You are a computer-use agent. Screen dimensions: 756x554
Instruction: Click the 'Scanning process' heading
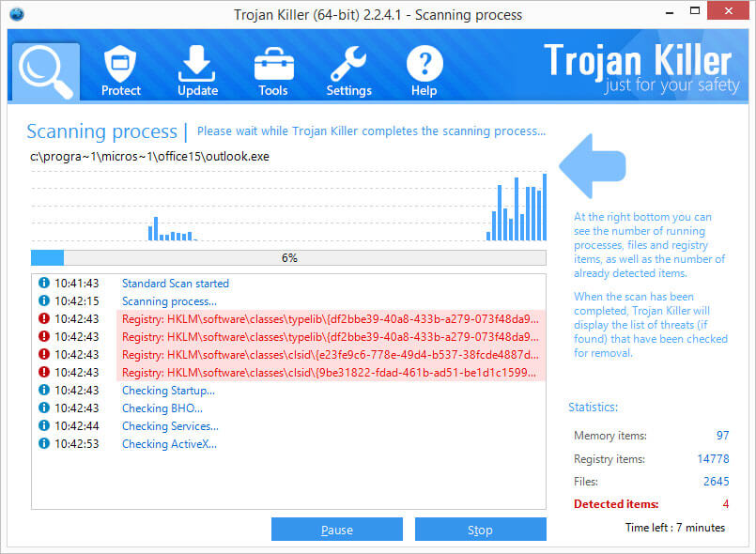click(x=101, y=131)
